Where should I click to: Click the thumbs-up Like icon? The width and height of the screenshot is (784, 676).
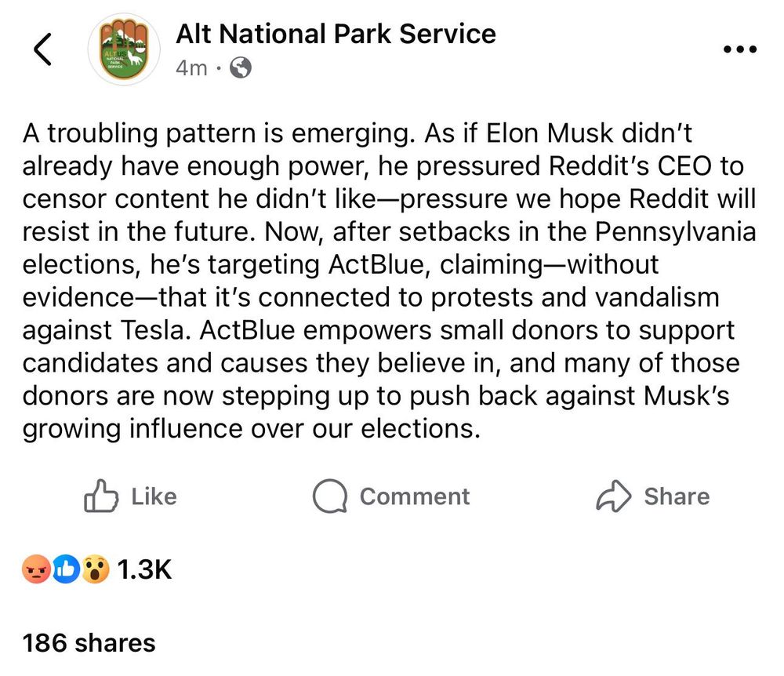tap(101, 496)
